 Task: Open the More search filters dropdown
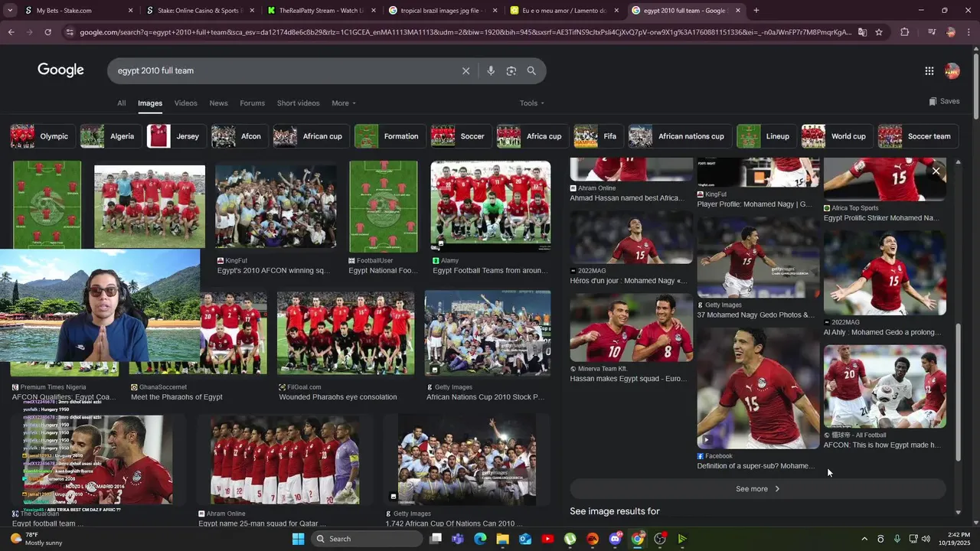(x=344, y=103)
